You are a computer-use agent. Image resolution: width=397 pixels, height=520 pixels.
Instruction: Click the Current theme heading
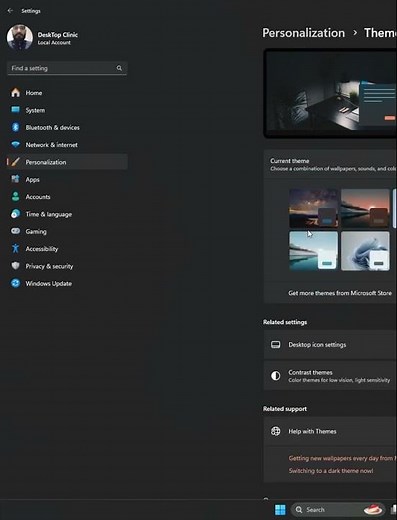pos(289,160)
